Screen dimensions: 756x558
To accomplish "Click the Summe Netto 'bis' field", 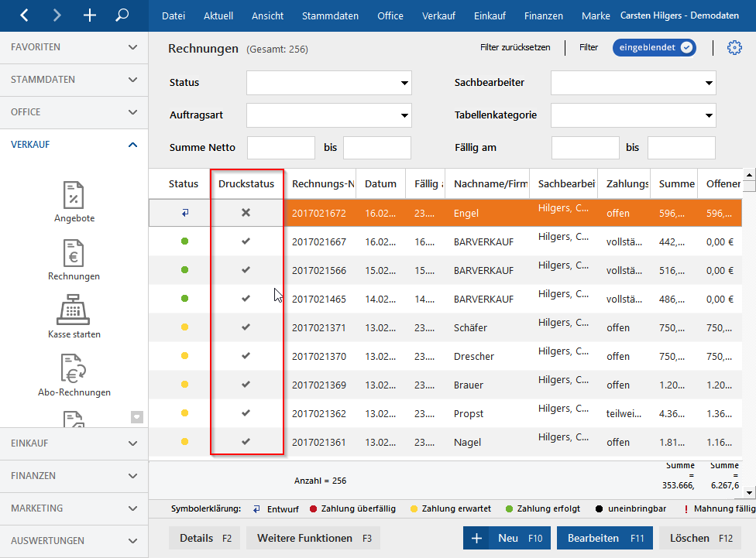I will click(377, 148).
